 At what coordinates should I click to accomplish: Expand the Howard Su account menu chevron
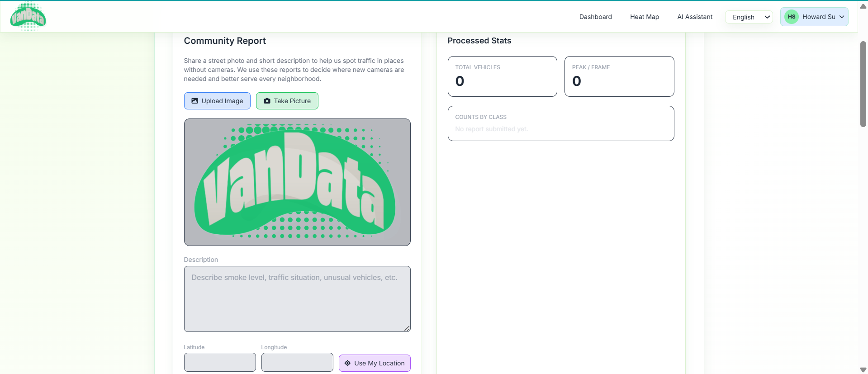coord(842,17)
